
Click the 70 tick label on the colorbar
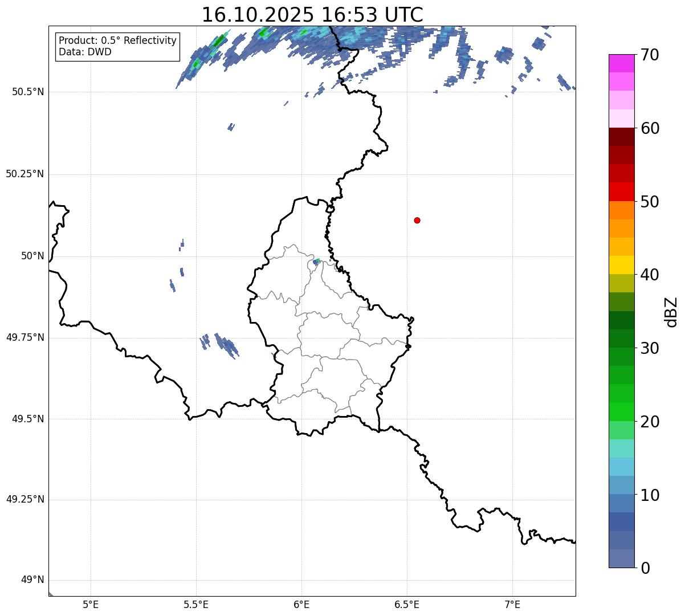[650, 55]
